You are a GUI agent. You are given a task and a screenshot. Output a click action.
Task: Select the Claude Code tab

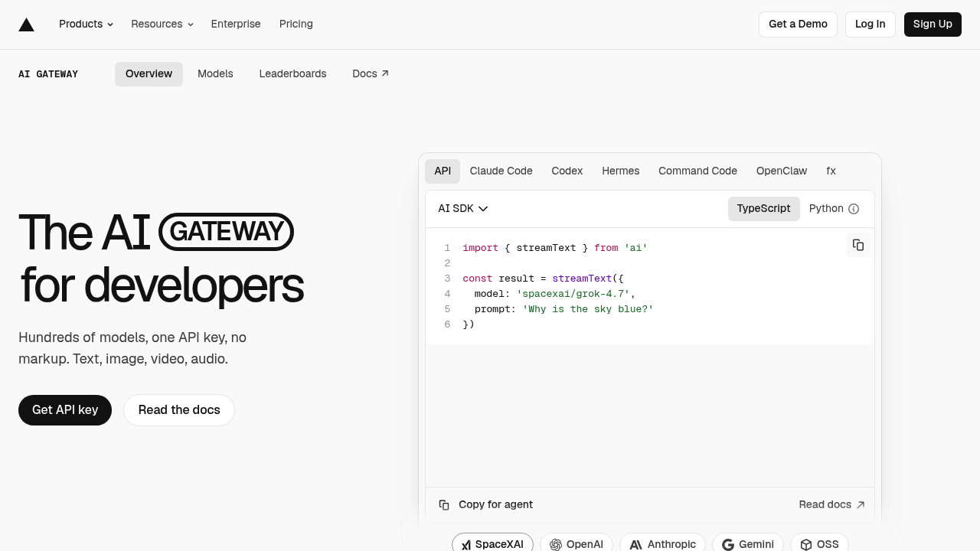point(501,171)
